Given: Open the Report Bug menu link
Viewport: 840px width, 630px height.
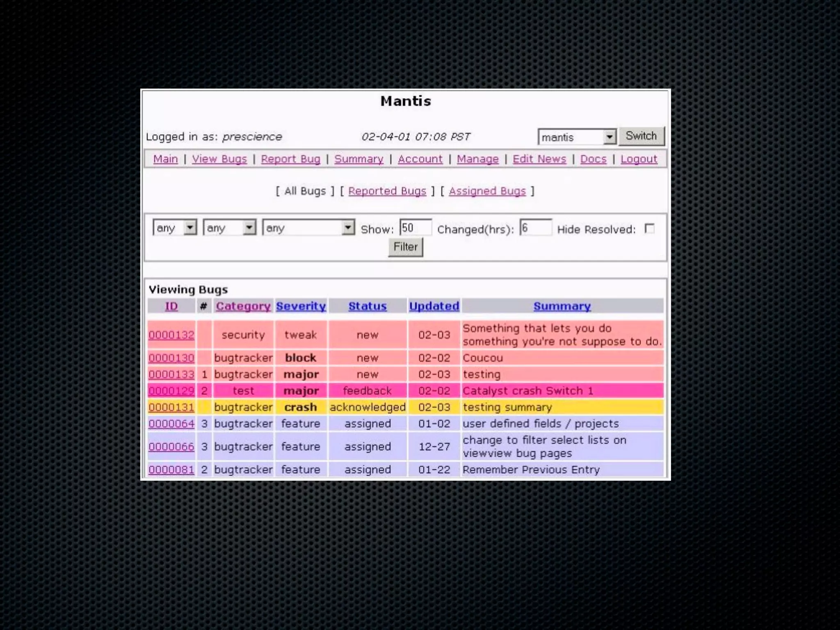Looking at the screenshot, I should (290, 159).
